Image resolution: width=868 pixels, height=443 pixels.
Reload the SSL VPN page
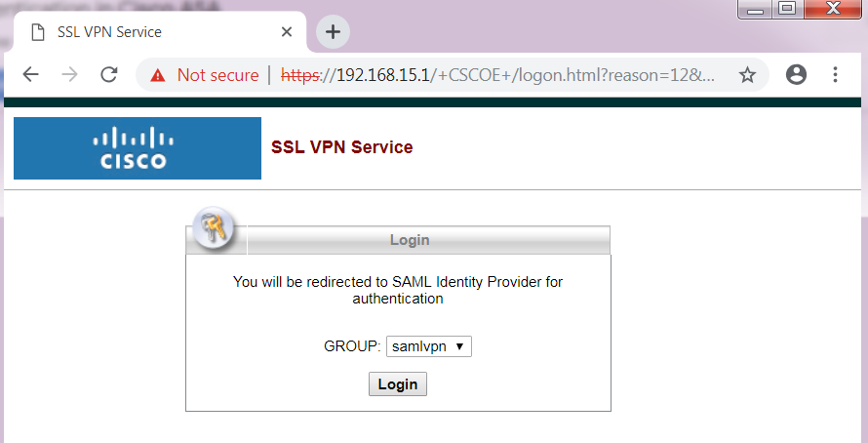coord(109,75)
